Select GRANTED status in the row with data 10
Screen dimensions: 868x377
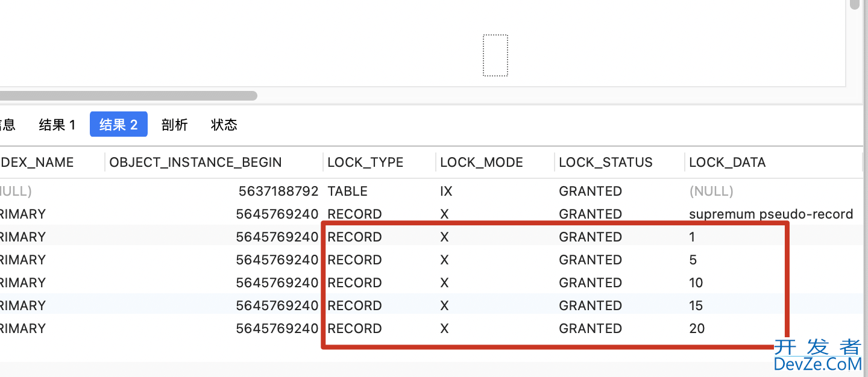tap(590, 283)
